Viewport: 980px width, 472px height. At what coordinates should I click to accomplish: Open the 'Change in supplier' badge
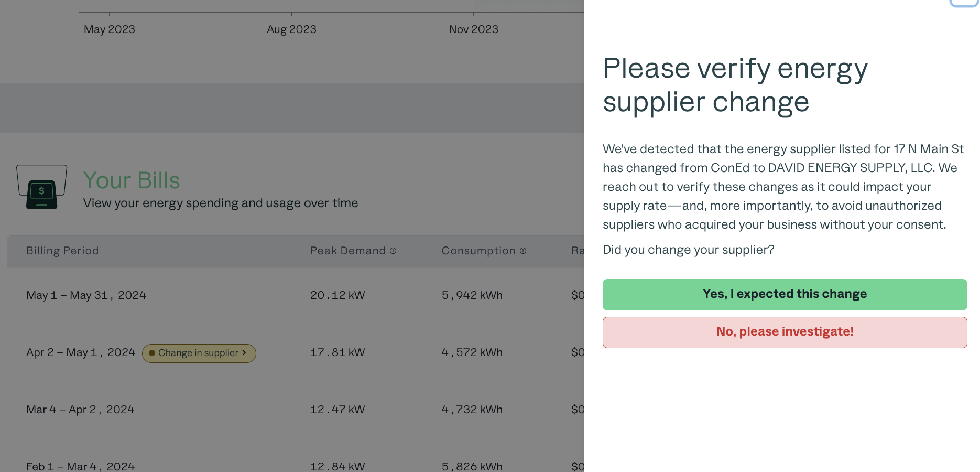199,353
